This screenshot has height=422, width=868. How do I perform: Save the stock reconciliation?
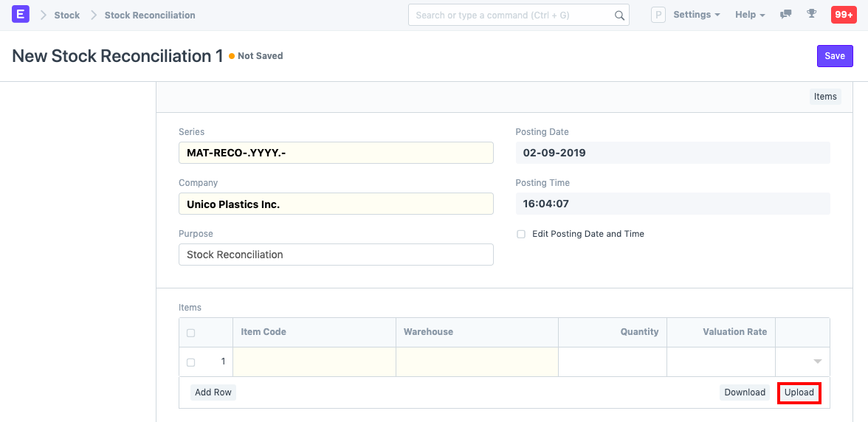tap(834, 56)
